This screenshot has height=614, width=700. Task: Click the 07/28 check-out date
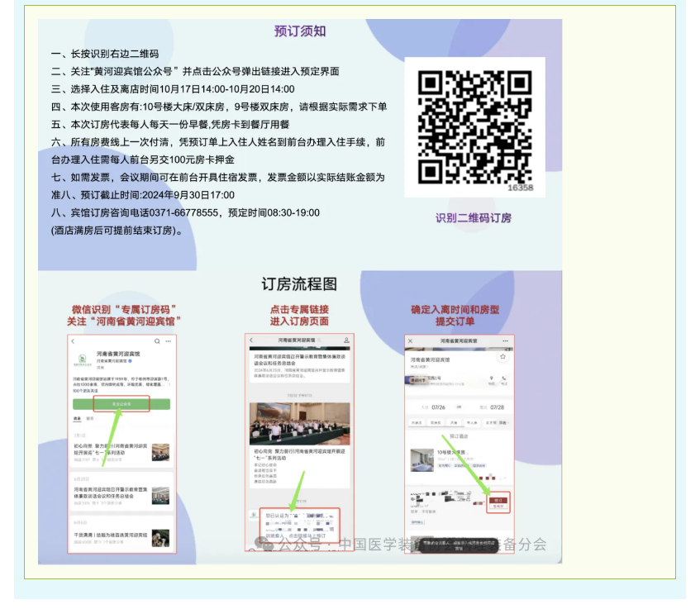pyautogui.click(x=497, y=407)
